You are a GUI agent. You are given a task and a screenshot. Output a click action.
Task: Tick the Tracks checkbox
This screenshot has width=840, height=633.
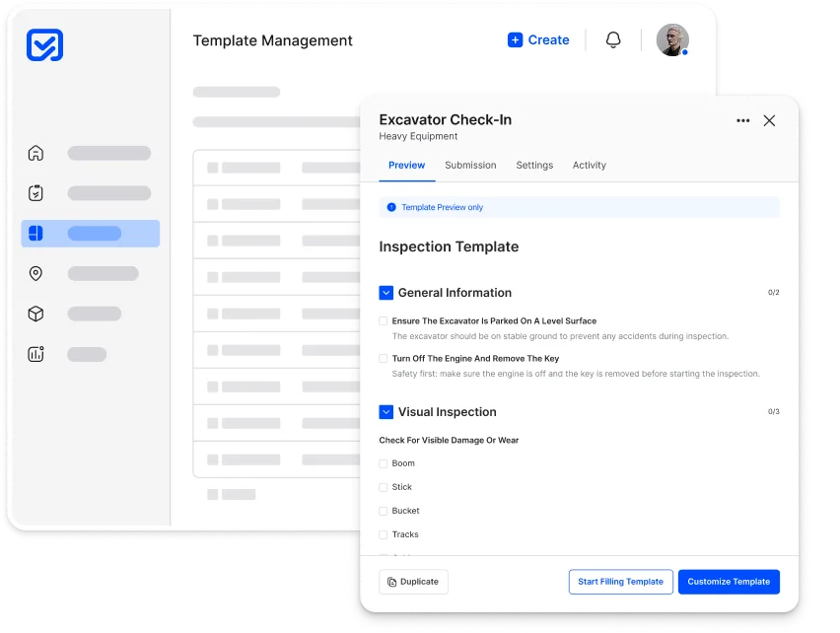click(384, 535)
